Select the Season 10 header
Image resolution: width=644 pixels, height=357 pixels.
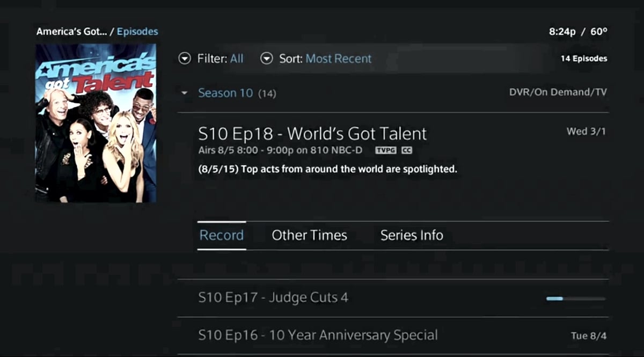point(225,92)
